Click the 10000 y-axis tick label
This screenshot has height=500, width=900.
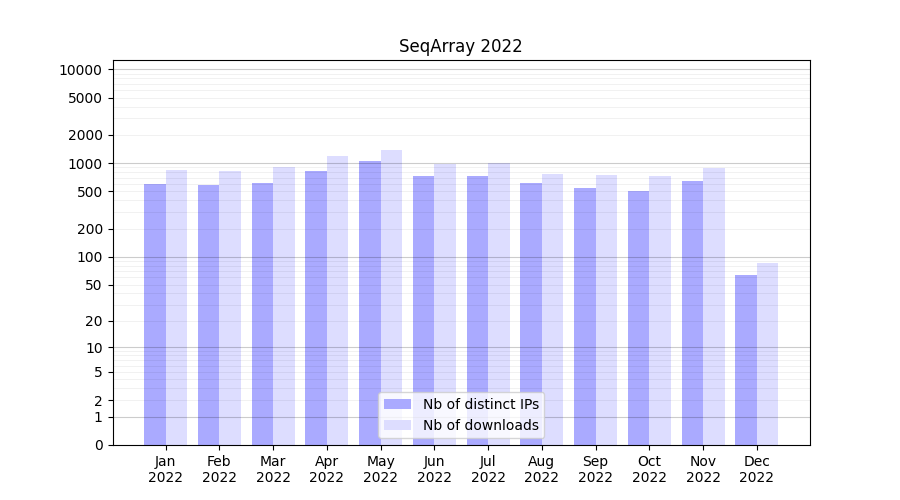coord(80,70)
